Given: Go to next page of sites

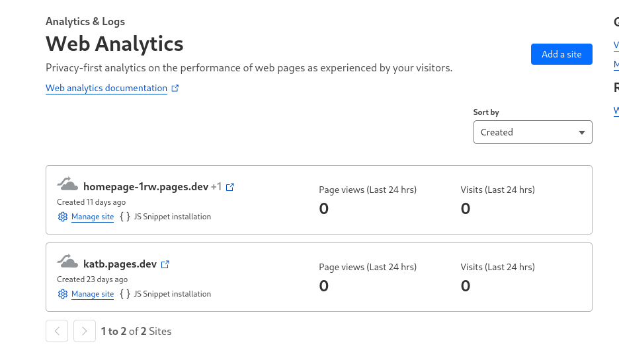Looking at the screenshot, I should (85, 331).
